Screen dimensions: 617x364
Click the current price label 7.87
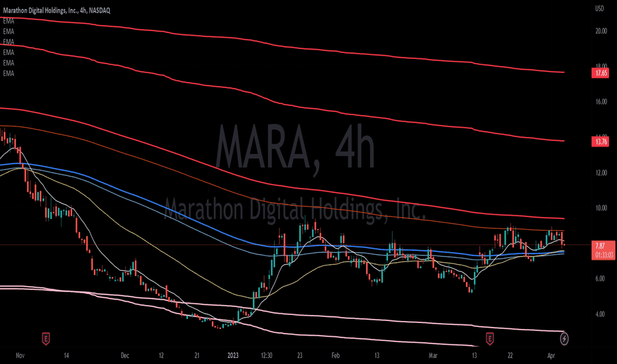tap(600, 246)
